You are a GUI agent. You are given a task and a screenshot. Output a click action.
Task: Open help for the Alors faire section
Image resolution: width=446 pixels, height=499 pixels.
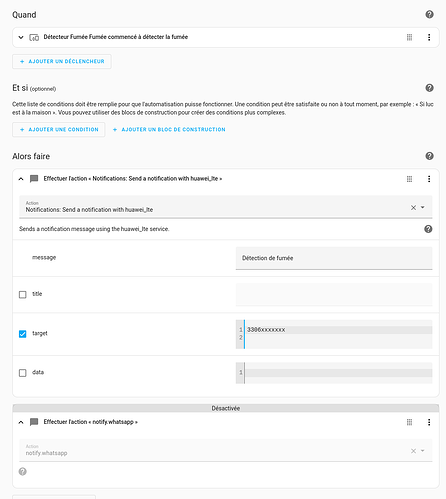pos(429,156)
